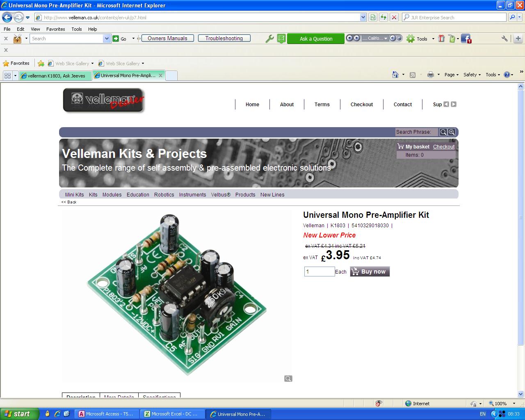Click the nav scroll right arrow

pos(454,104)
